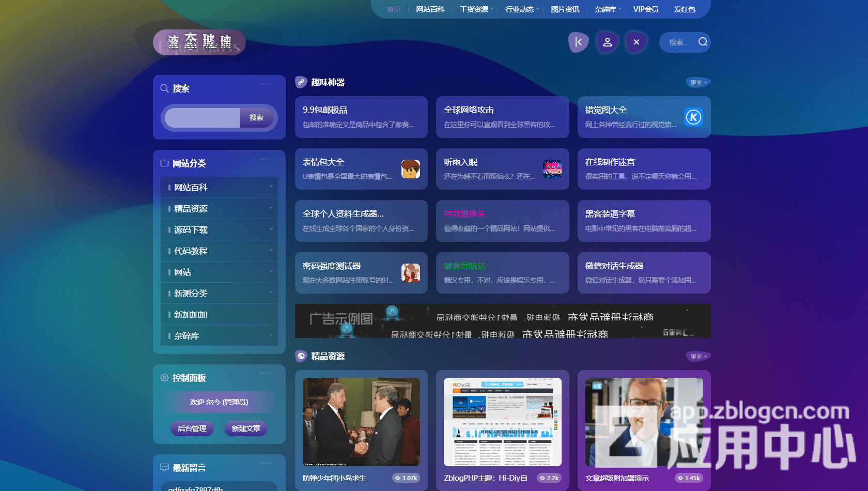
Task: Click the gear icon beside 控制面板
Action: pos(164,378)
